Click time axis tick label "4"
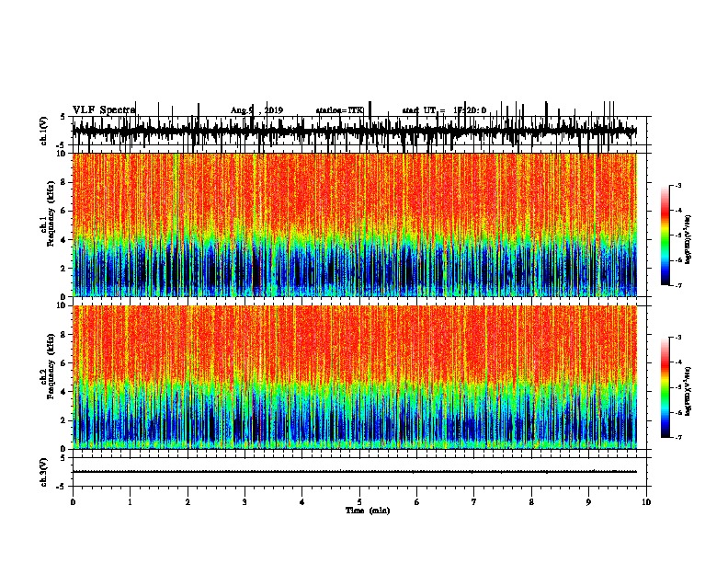Screen dimensions: 728x563 point(301,502)
